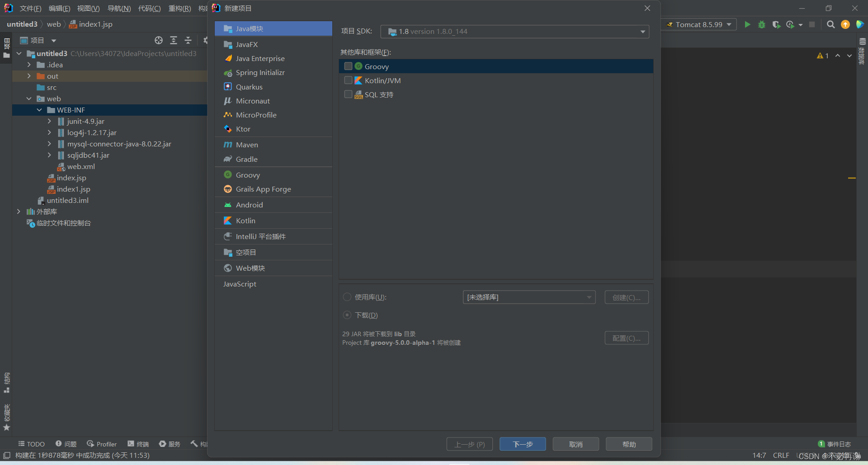Open the 事件日志 event log
Image resolution: width=868 pixels, height=465 pixels.
[x=835, y=444]
